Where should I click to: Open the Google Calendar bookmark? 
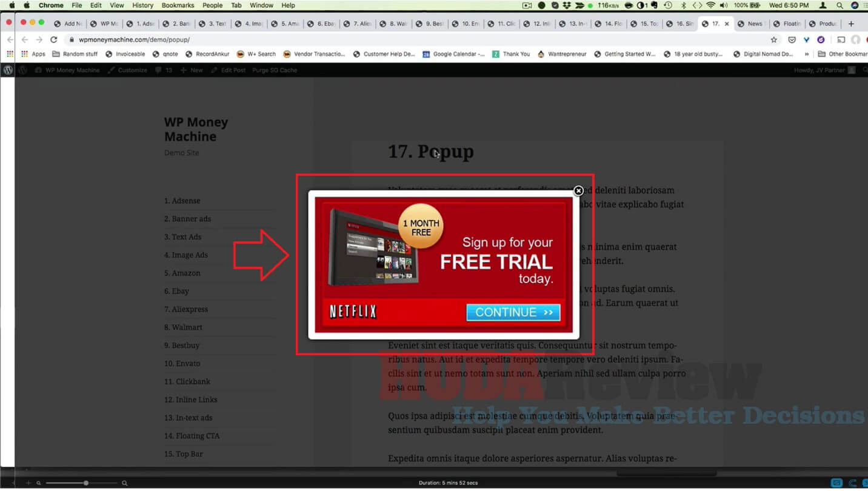coord(453,54)
